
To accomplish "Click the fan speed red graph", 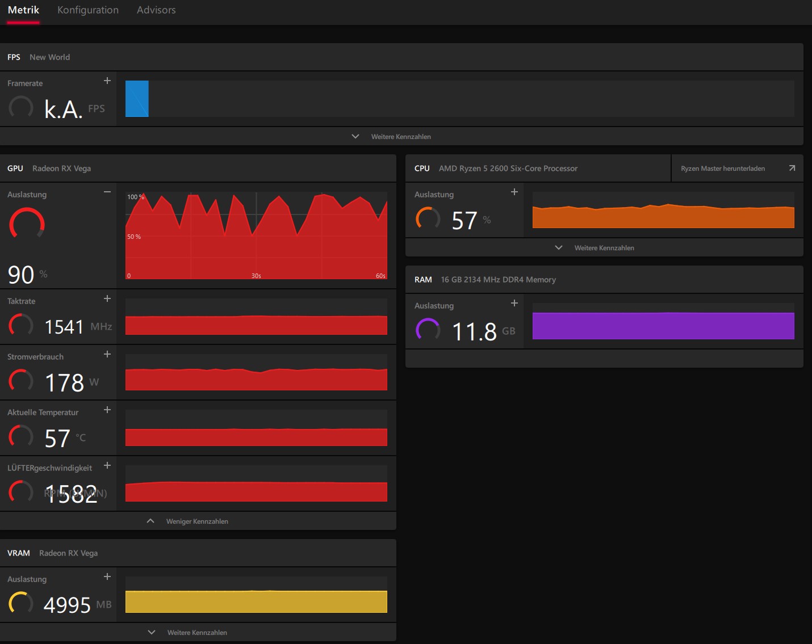I will [256, 483].
